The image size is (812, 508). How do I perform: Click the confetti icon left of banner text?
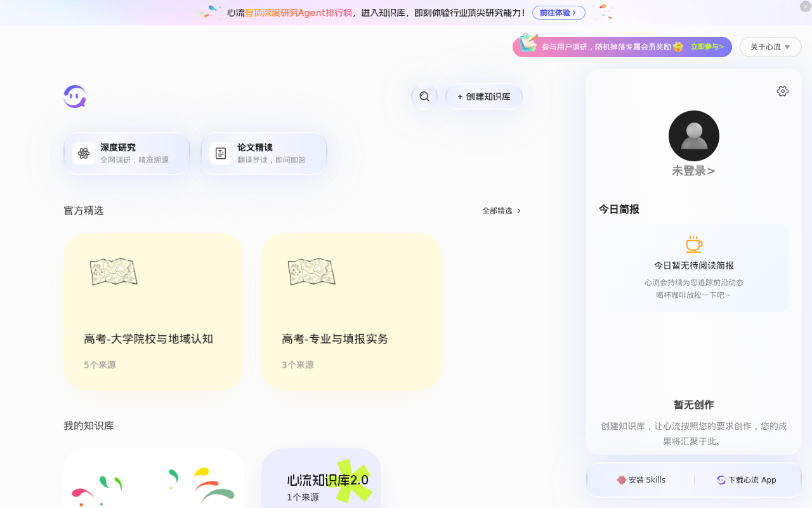(210, 12)
